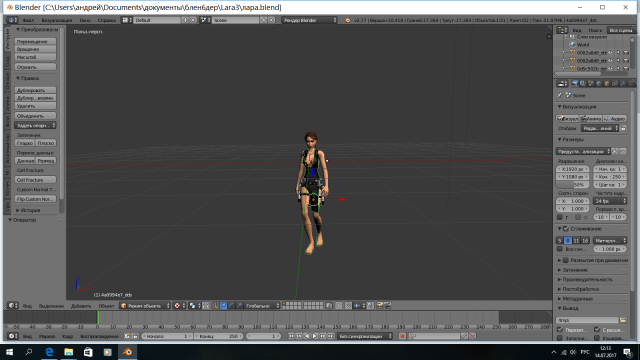
Task: Open the Задать опорн... dropdown
Action: (35, 125)
